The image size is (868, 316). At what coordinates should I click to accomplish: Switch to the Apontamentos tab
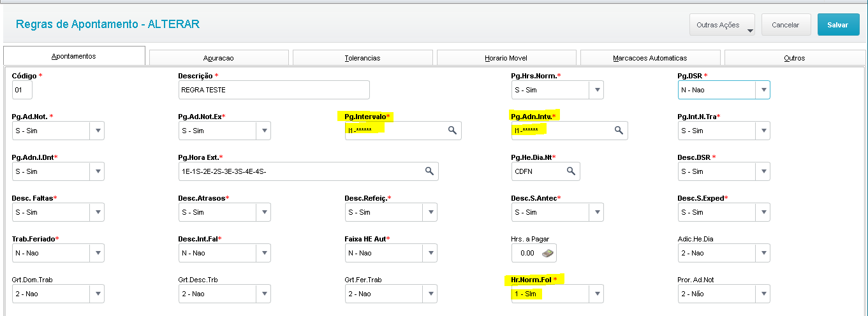(74, 56)
